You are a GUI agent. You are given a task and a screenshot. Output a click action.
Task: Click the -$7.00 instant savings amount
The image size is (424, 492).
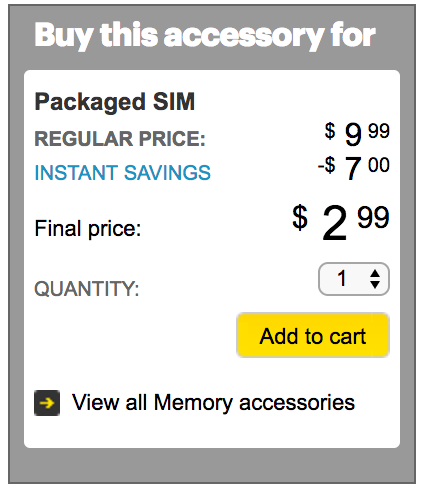click(x=354, y=168)
